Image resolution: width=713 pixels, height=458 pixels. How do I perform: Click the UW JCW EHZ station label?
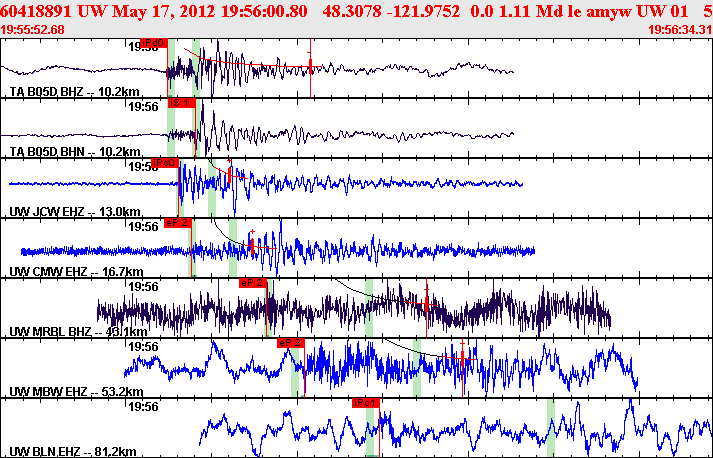click(61, 211)
